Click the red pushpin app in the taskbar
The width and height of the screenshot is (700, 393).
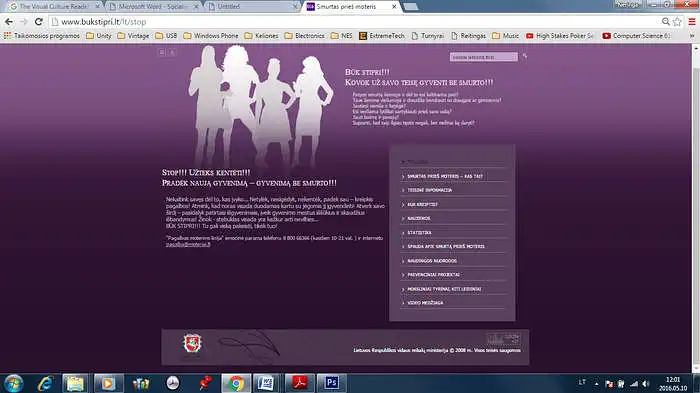[x=205, y=383]
